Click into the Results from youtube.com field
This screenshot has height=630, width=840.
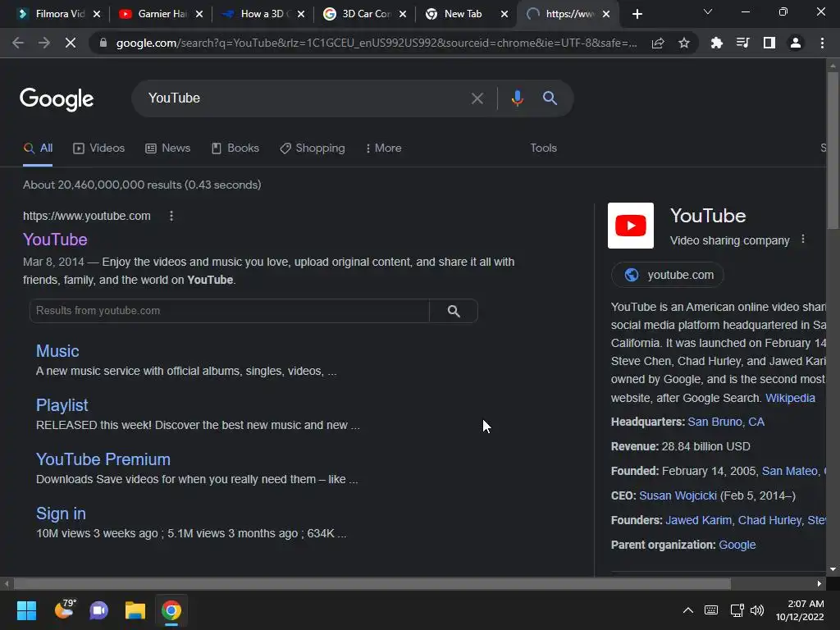pyautogui.click(x=230, y=311)
